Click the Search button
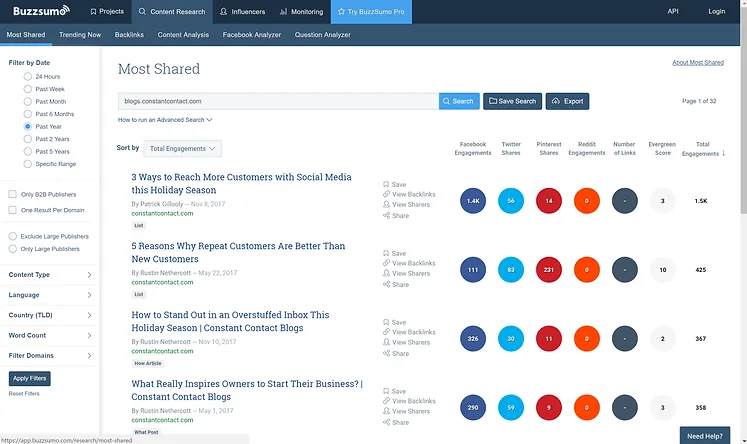The width and height of the screenshot is (747, 444). point(459,101)
